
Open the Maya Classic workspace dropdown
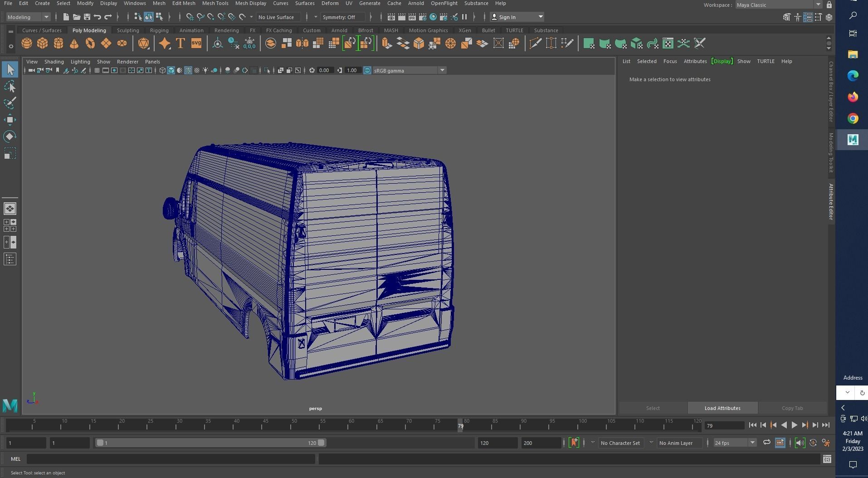click(x=818, y=5)
